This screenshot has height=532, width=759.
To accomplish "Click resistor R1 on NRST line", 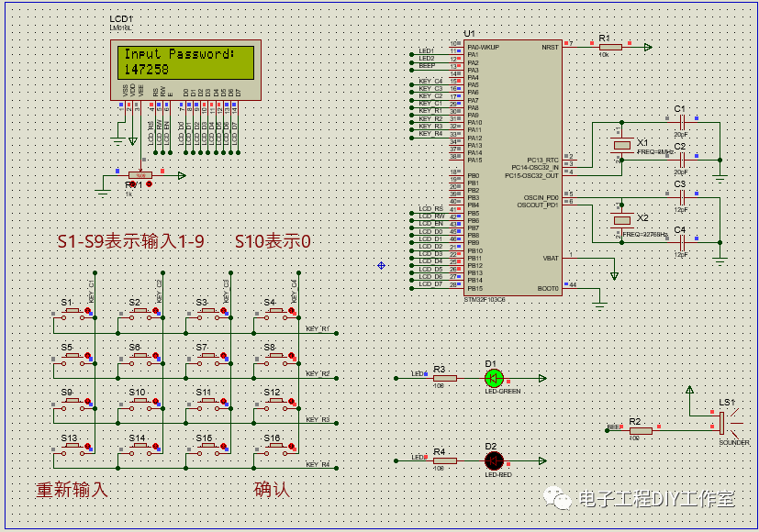I will [609, 46].
